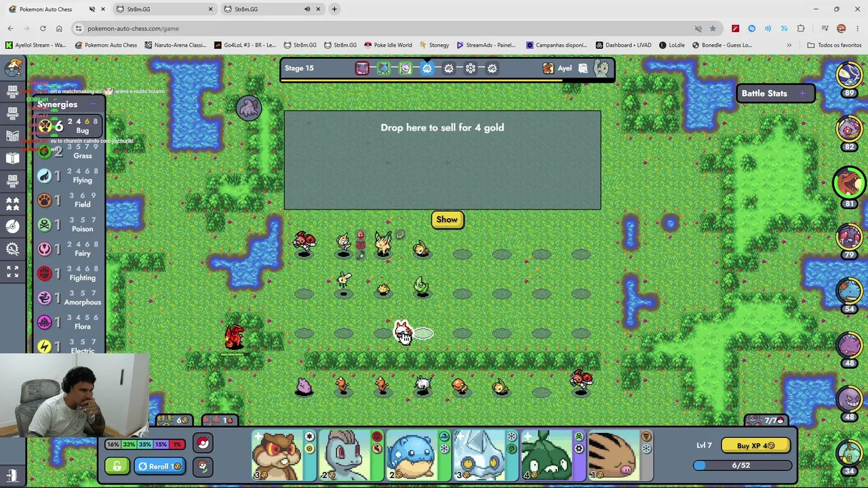Click the last gear stage icon in path

click(492, 68)
